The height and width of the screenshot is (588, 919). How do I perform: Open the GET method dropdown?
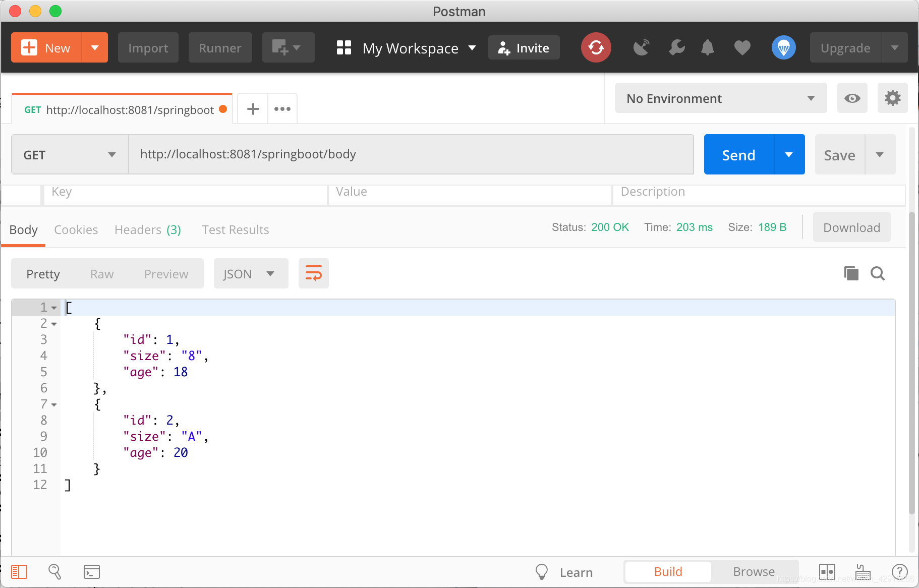coord(70,155)
